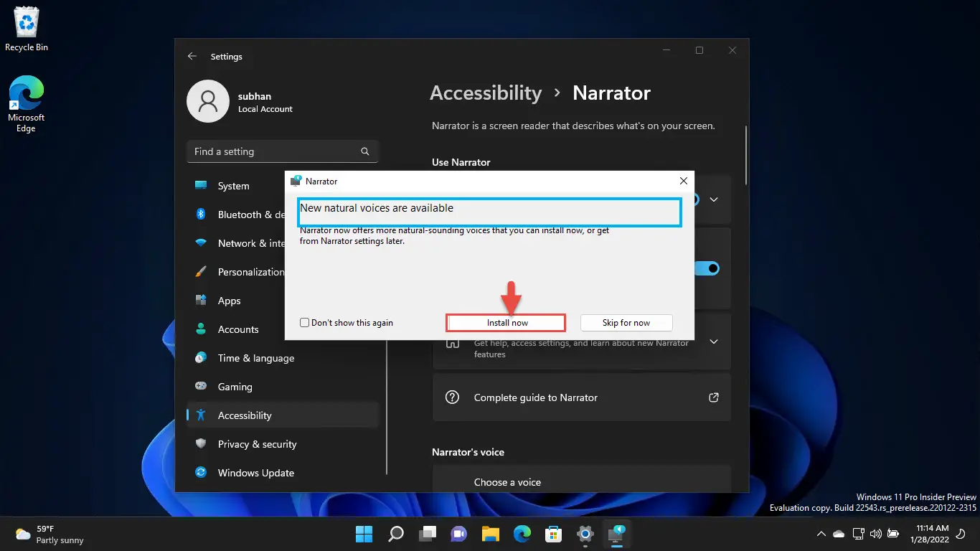
Task: Click the Settings page scrollbar
Action: point(746,154)
